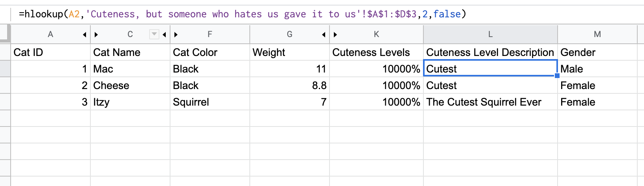Click the hidden-columns arrow in column G header
The image size is (644, 186).
(x=324, y=35)
